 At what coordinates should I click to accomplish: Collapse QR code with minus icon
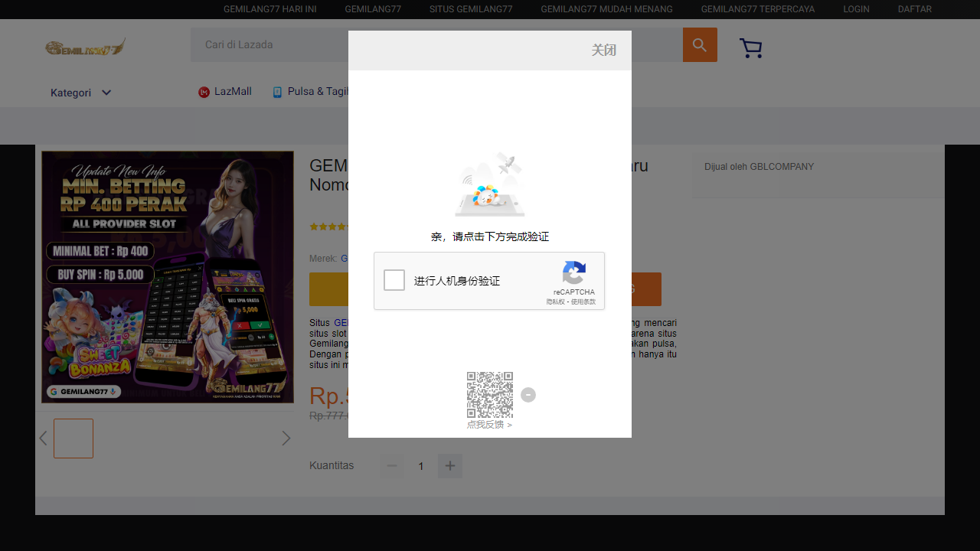[x=528, y=395]
